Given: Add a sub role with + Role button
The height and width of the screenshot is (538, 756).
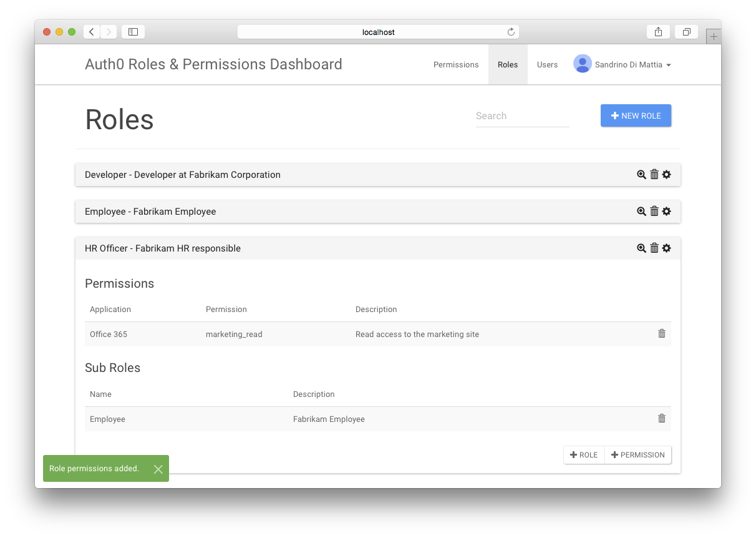Looking at the screenshot, I should pos(584,455).
